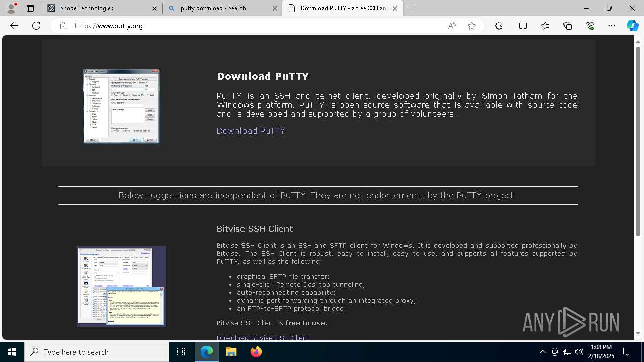Click the 'free to use' bold text
Viewport: 644px width, 362px height.
305,323
